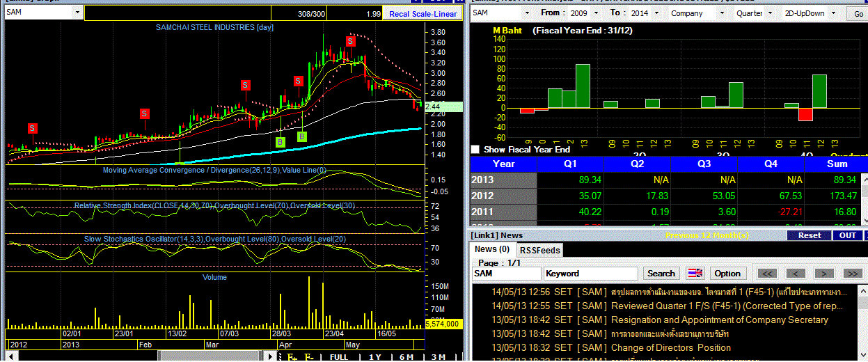Click the volume value 5,574,000
868x362 pixels.
(x=442, y=324)
